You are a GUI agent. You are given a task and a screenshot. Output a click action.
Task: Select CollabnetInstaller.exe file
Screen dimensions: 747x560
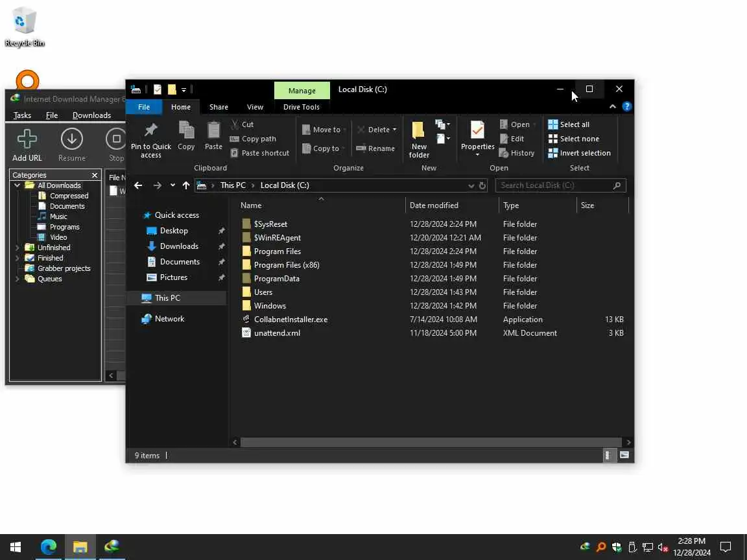[x=290, y=320]
